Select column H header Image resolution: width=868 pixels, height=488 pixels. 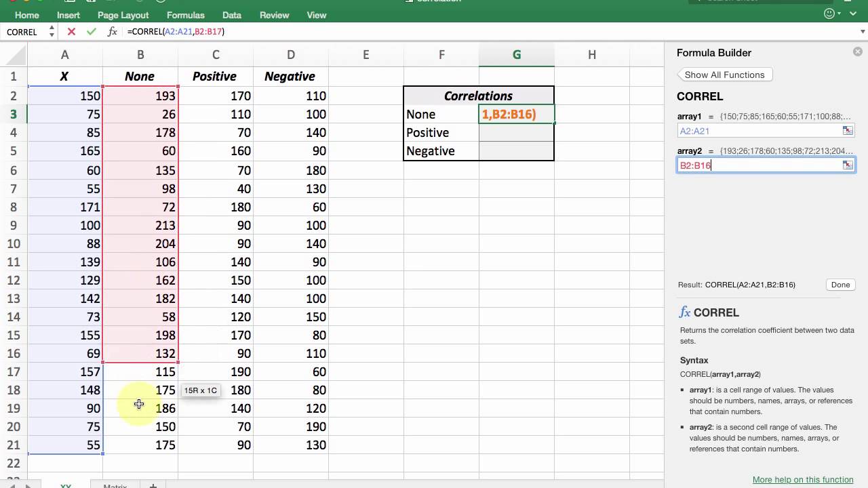[592, 55]
